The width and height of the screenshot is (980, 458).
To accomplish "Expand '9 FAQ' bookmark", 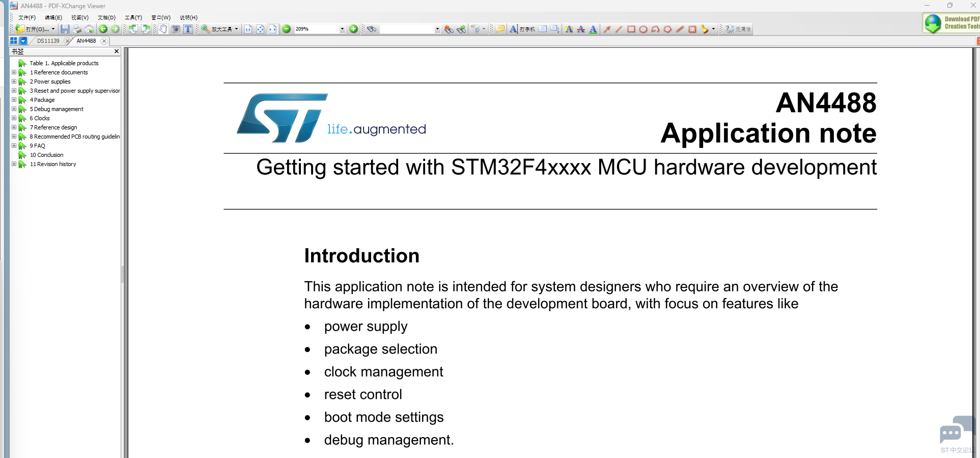I will [14, 146].
